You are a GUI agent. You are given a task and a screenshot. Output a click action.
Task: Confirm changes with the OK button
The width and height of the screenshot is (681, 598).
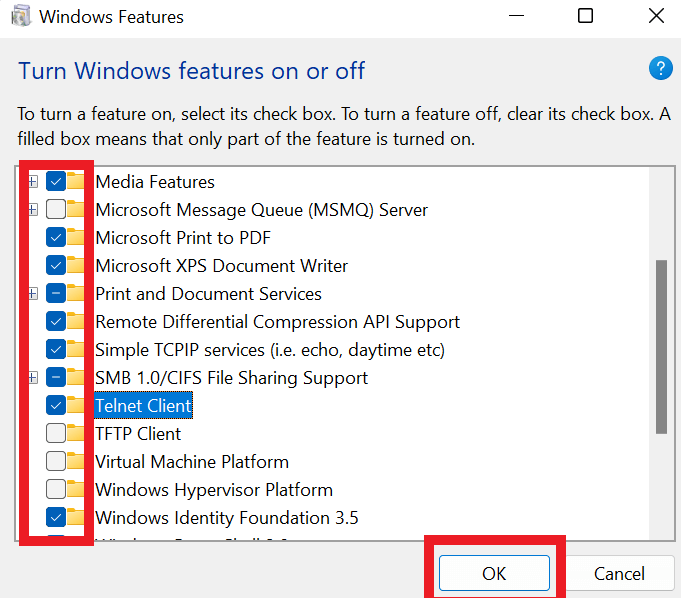click(494, 574)
